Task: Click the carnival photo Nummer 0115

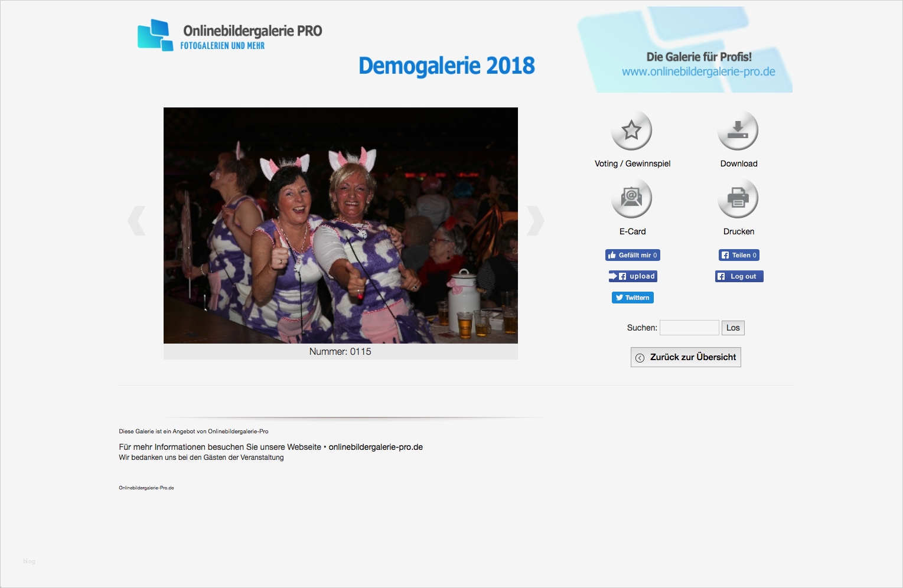Action: 340,226
